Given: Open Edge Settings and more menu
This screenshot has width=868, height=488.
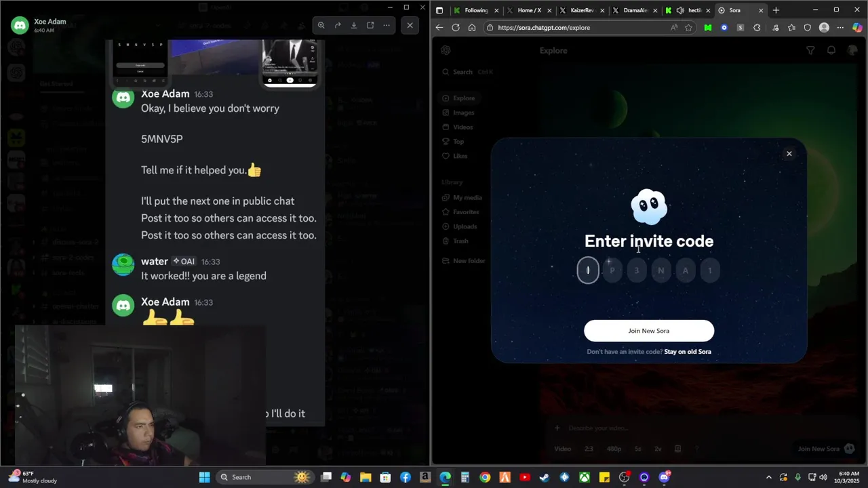Looking at the screenshot, I should (840, 28).
